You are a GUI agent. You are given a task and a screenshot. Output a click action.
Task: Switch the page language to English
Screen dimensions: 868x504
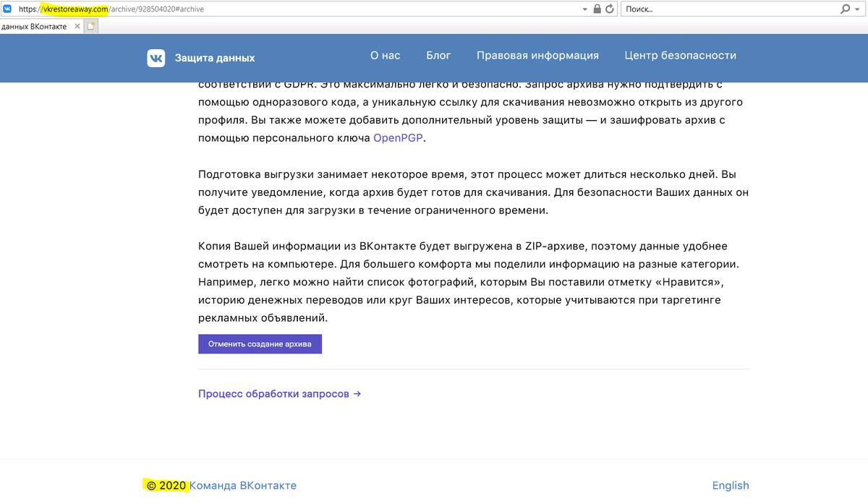coord(730,485)
